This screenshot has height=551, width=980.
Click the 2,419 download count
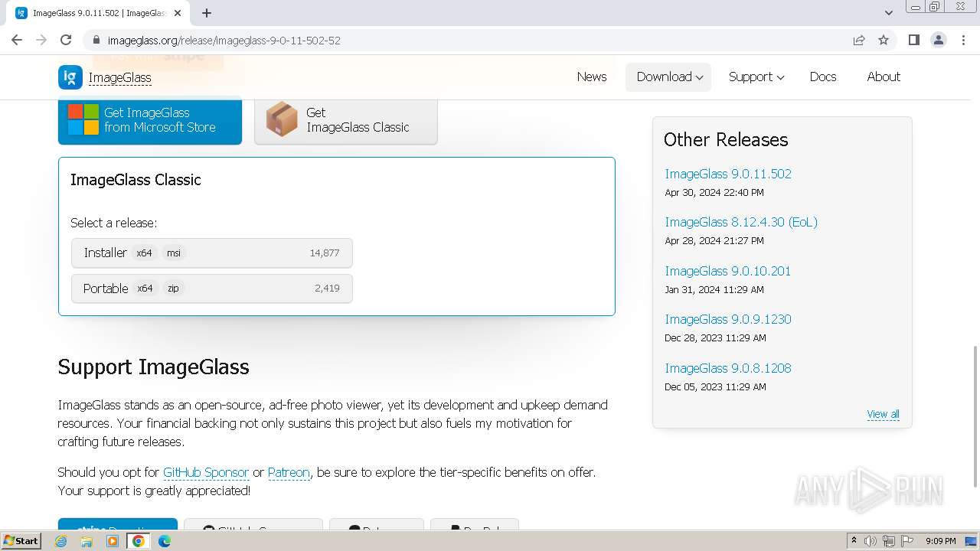tap(327, 289)
